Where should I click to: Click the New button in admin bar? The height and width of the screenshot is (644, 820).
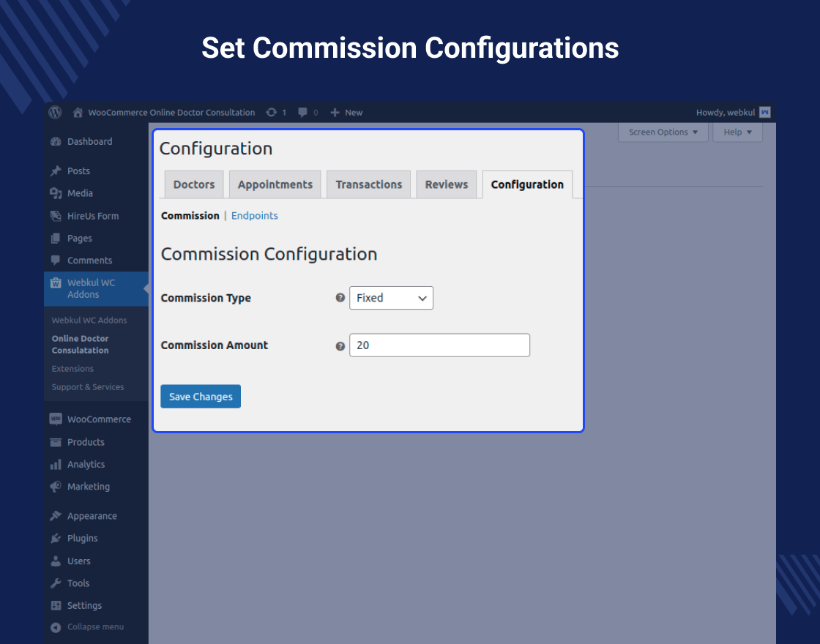click(347, 113)
